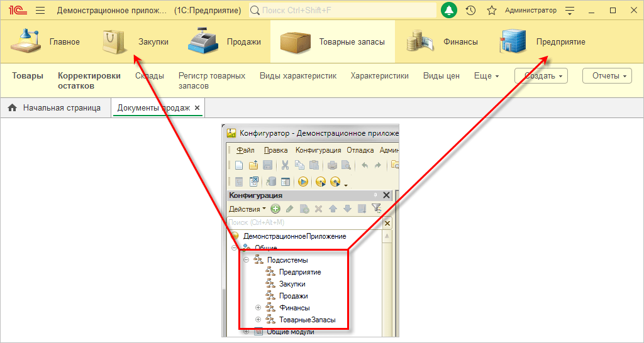
Task: Click the global search field
Action: tap(343, 11)
